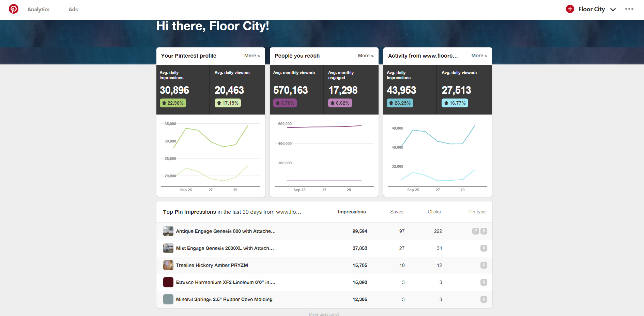Click the R pin type icon for Antique Engage
644x316 pixels.
(484, 231)
